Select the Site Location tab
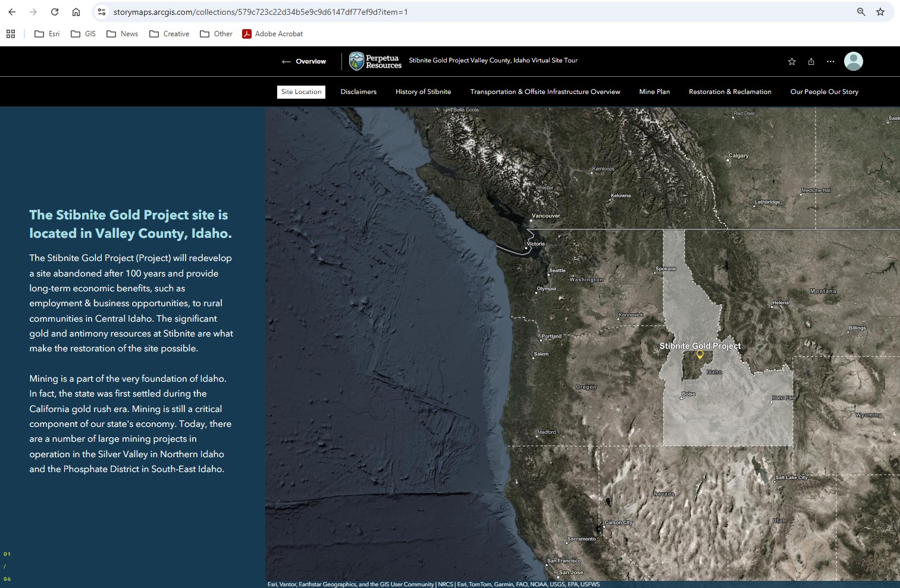 coord(301,92)
